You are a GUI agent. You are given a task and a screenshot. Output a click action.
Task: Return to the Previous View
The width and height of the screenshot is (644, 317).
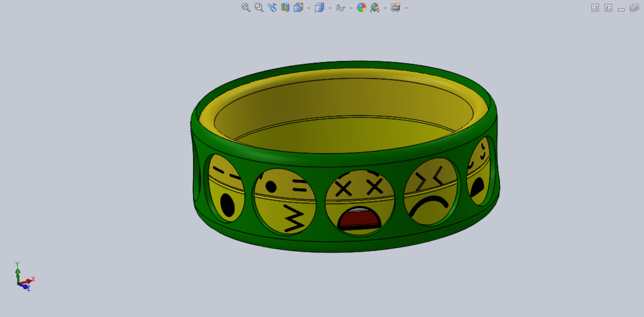coord(272,8)
